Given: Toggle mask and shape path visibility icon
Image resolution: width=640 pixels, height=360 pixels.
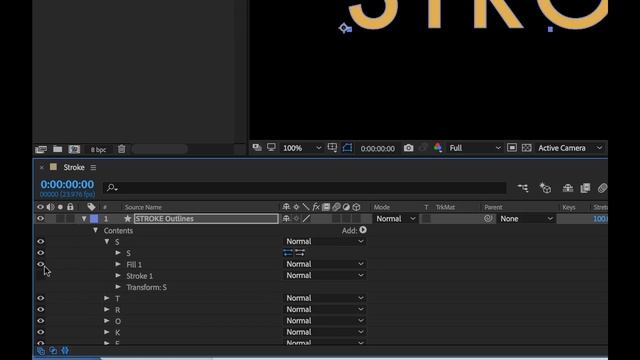Looking at the screenshot, I should point(347,148).
